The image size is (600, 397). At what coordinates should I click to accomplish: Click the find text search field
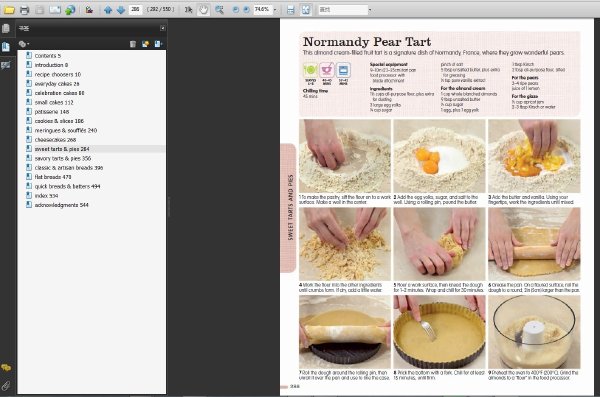342,10
